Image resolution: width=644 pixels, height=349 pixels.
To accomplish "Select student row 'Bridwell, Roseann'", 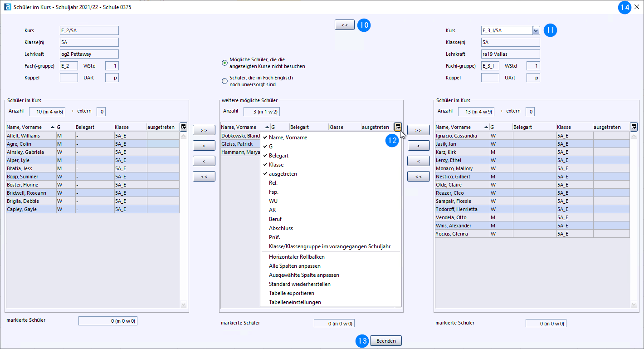I will (x=93, y=193).
